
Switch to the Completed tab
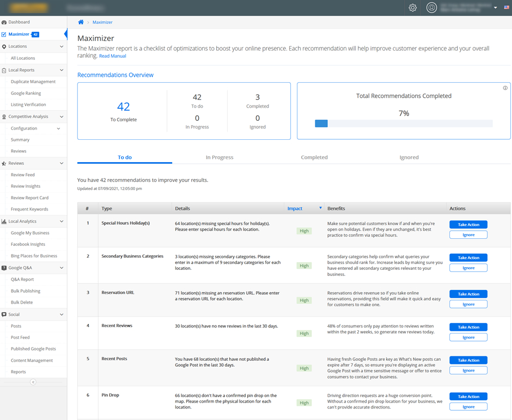[314, 158]
